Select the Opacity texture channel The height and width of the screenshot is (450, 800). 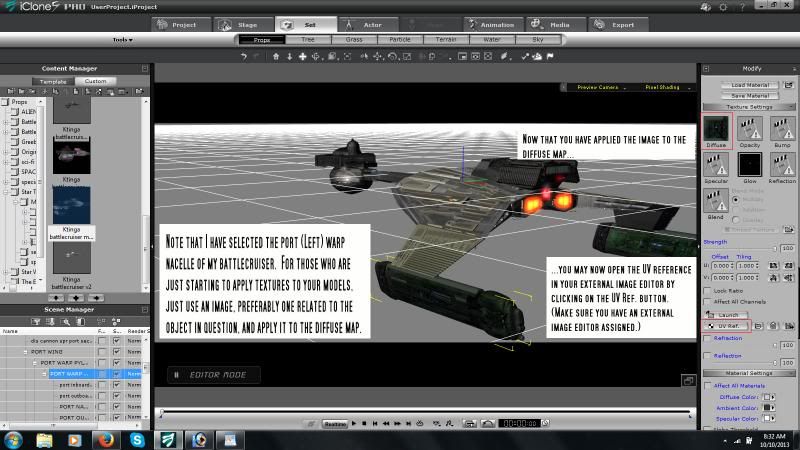pos(749,128)
